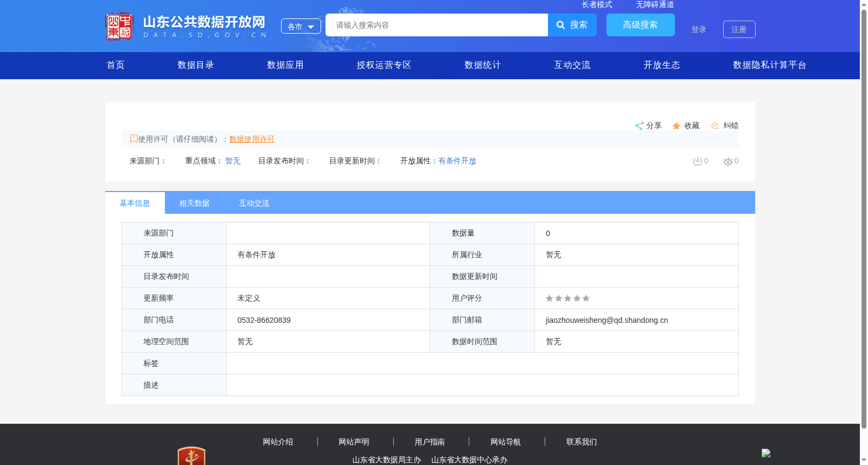This screenshot has width=868, height=465.
Task: Go to 首页 home menu
Action: click(116, 65)
